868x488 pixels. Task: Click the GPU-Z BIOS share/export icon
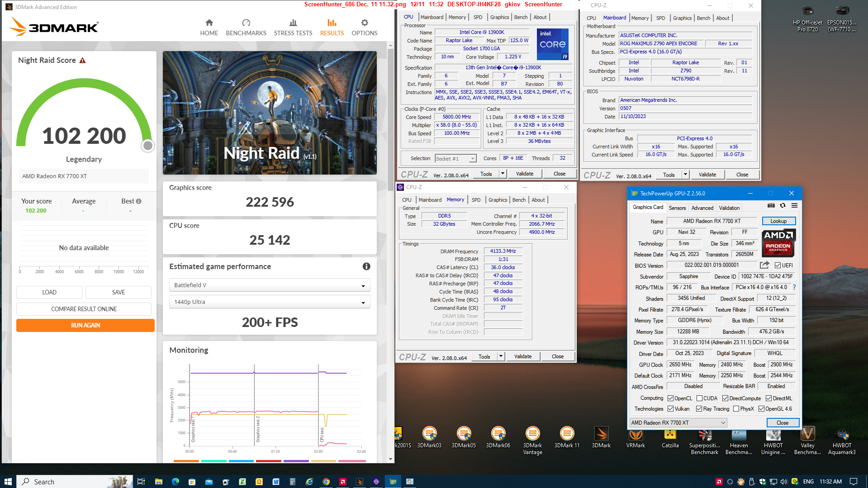[x=764, y=265]
